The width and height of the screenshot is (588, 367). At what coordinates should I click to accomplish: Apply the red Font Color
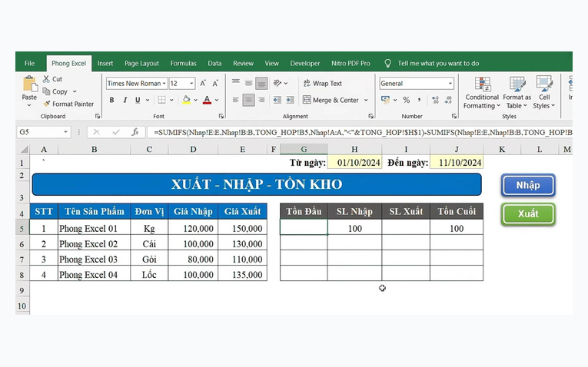point(207,100)
